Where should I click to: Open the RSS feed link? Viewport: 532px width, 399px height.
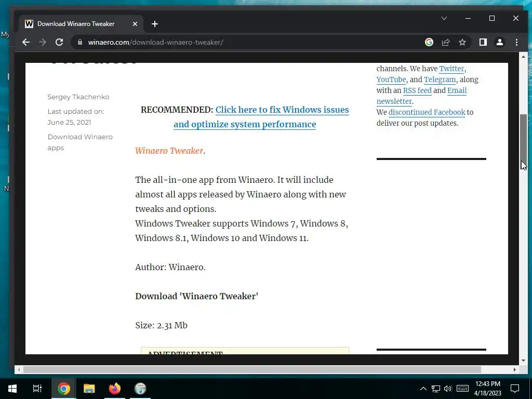click(417, 90)
